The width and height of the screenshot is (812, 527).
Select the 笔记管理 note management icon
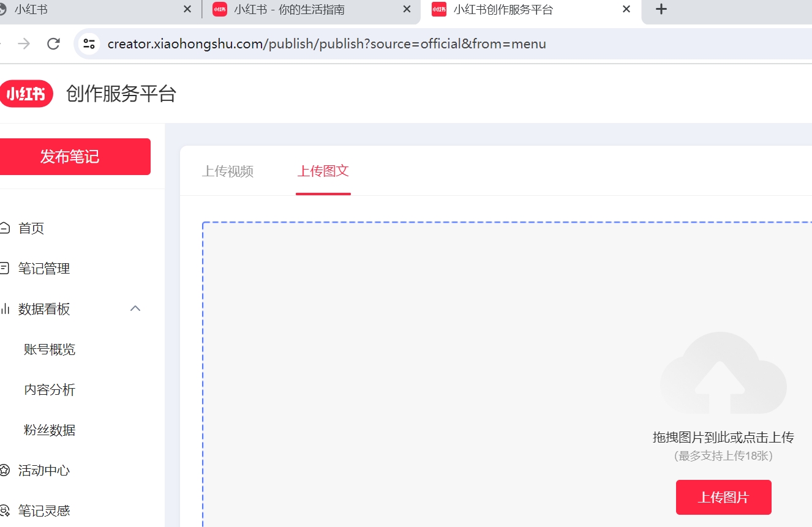(x=5, y=268)
